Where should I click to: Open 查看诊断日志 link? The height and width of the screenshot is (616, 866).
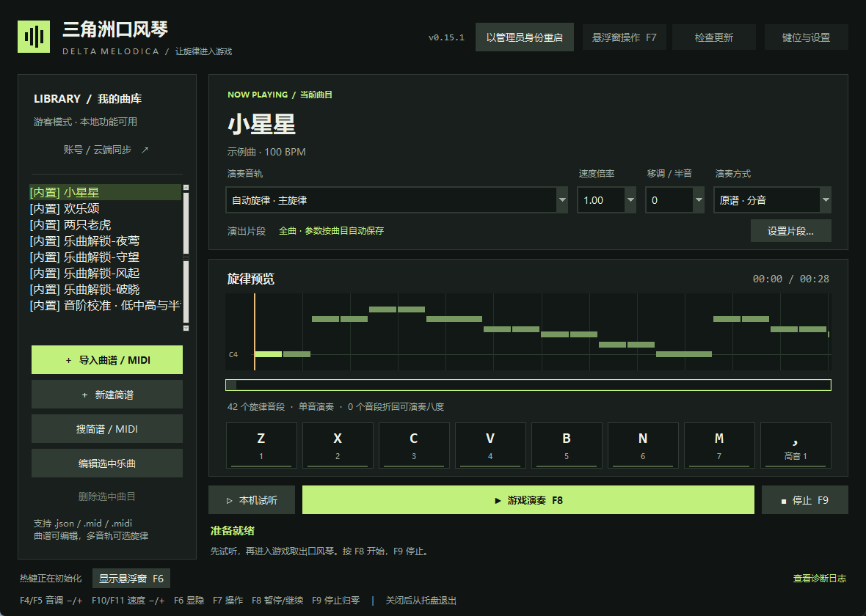point(820,579)
